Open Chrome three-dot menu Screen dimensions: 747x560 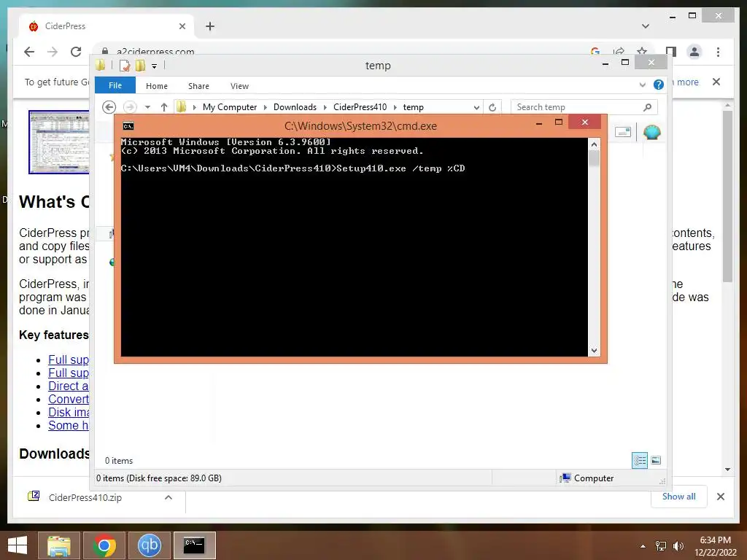pyautogui.click(x=718, y=52)
